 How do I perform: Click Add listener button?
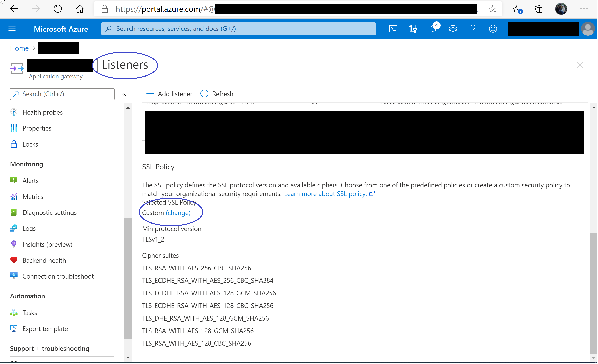(x=170, y=94)
